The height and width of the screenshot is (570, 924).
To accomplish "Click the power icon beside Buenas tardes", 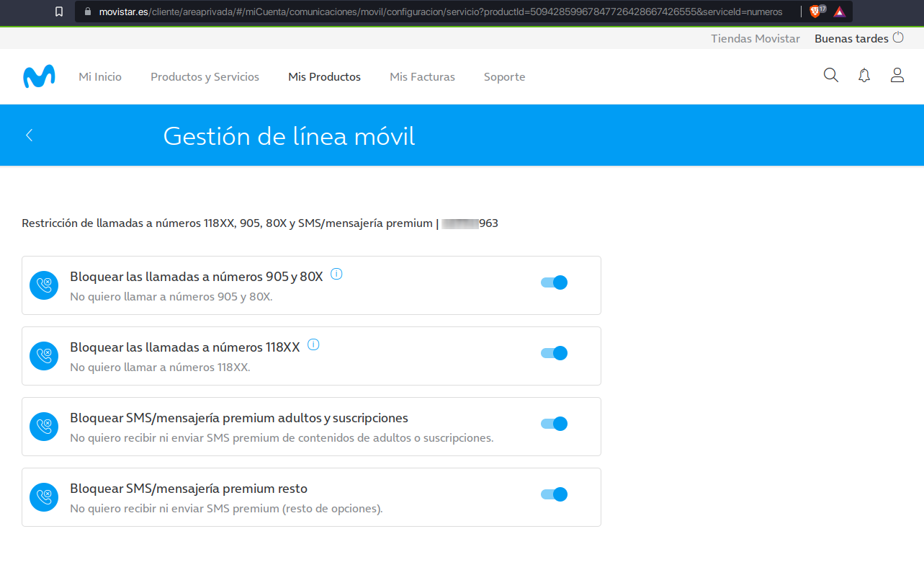I will coord(898,37).
